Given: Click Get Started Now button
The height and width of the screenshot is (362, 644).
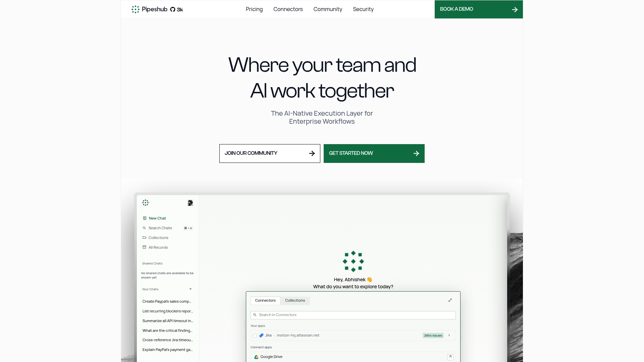Looking at the screenshot, I should 374,154.
